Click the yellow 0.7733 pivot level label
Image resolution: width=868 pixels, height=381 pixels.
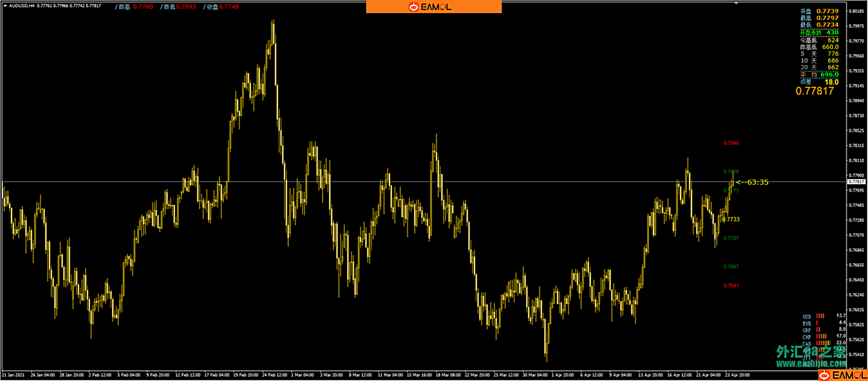(731, 219)
